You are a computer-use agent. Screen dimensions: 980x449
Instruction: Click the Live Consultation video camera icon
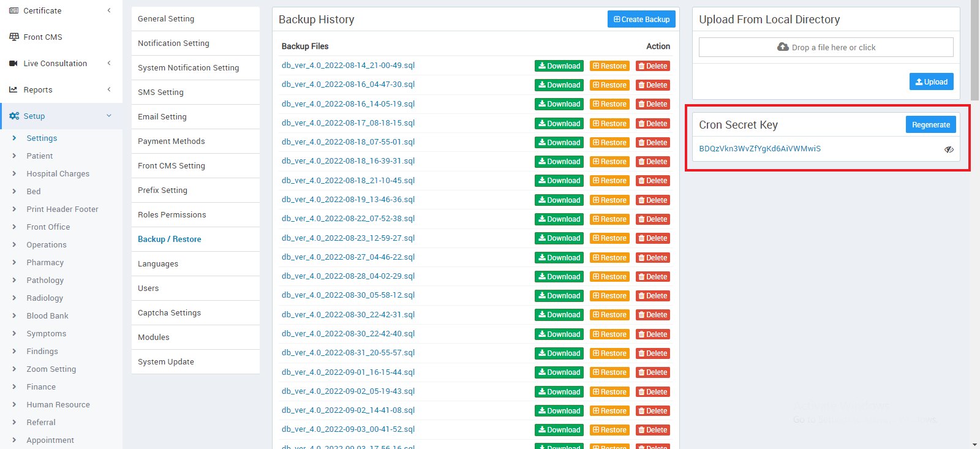click(x=13, y=63)
